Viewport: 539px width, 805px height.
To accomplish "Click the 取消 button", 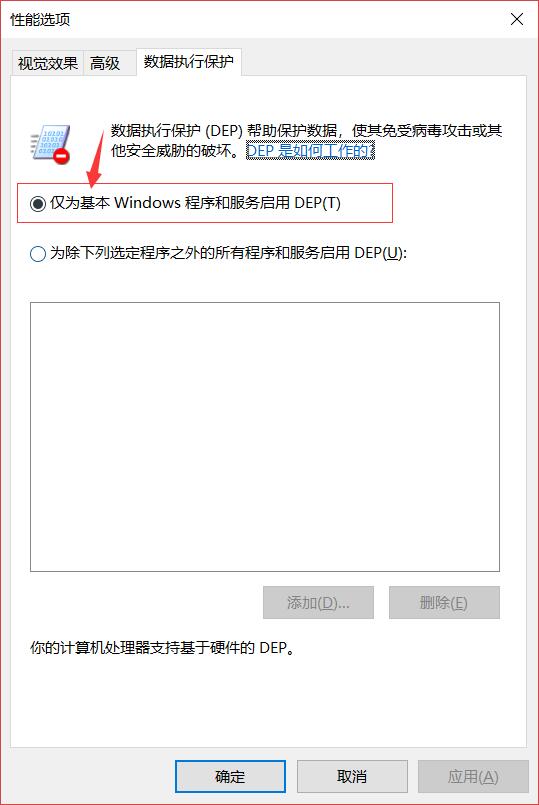I will pyautogui.click(x=352, y=776).
